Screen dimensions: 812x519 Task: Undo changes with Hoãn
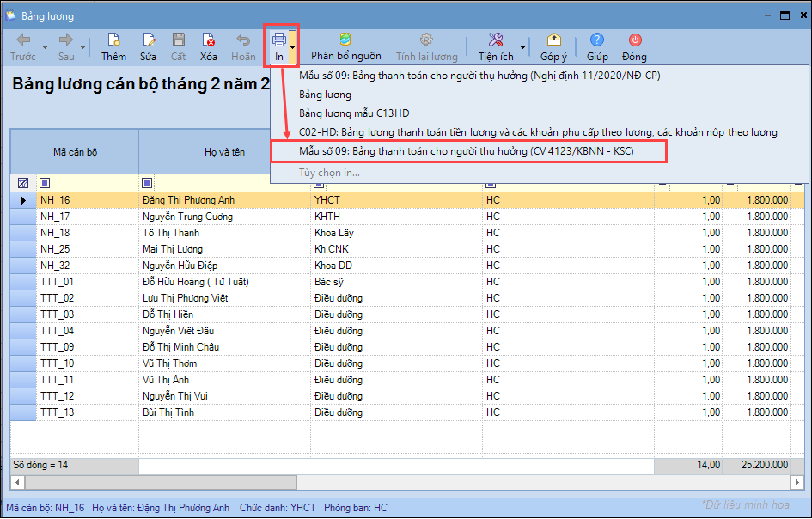(x=243, y=47)
